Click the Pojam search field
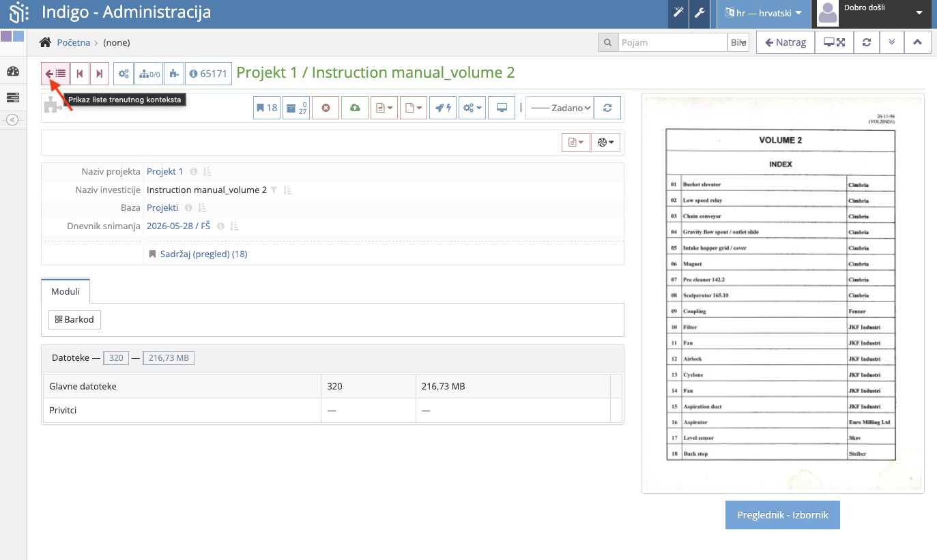This screenshot has width=937, height=560. click(673, 42)
